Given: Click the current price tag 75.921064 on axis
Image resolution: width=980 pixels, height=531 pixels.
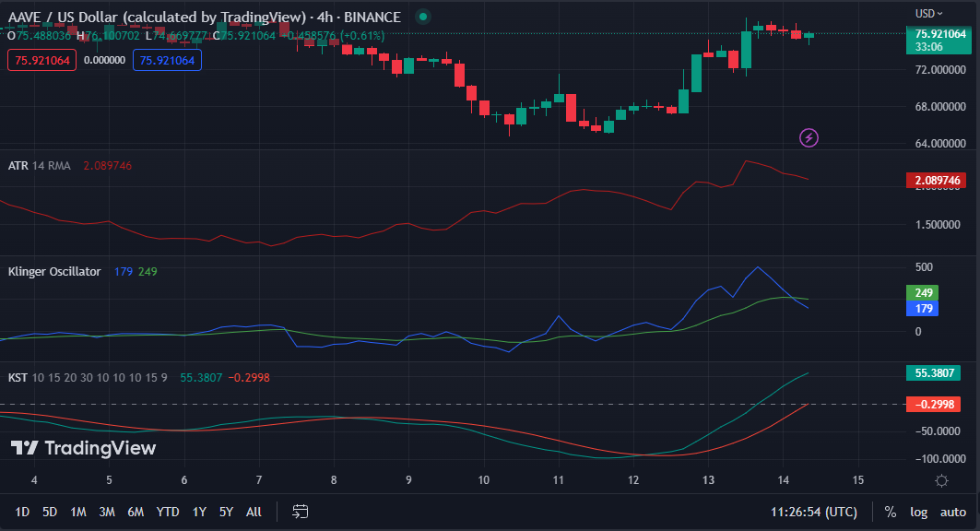Looking at the screenshot, I should coord(939,40).
